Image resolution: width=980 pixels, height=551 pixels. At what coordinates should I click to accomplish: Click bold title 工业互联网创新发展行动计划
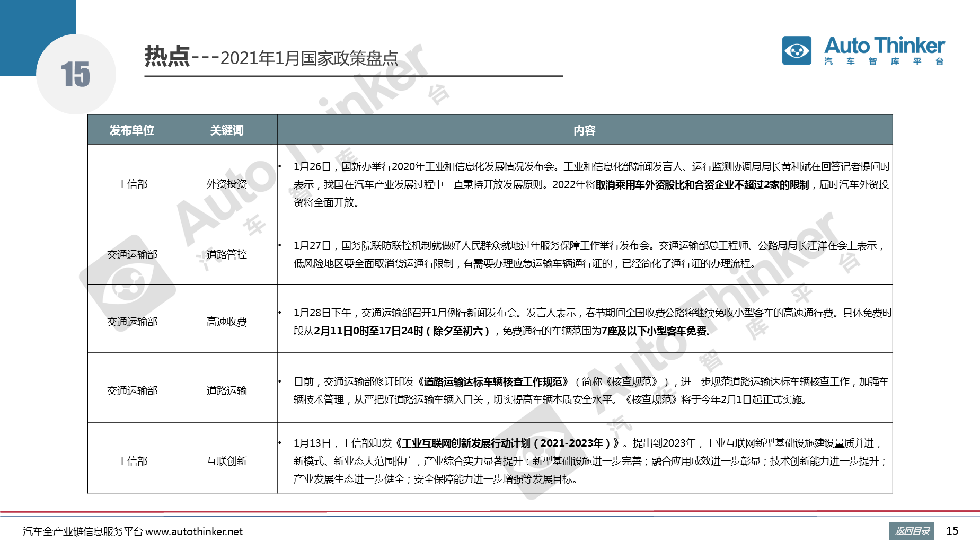point(466,443)
